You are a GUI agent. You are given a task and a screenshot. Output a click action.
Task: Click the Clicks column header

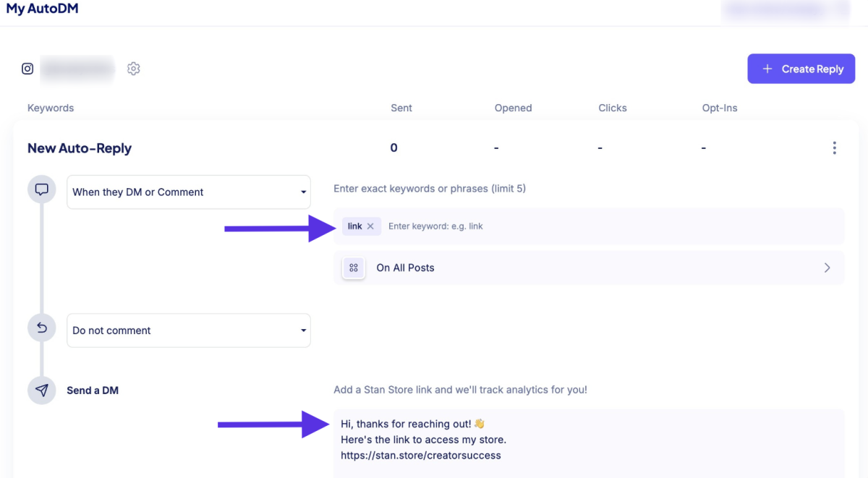(613, 108)
